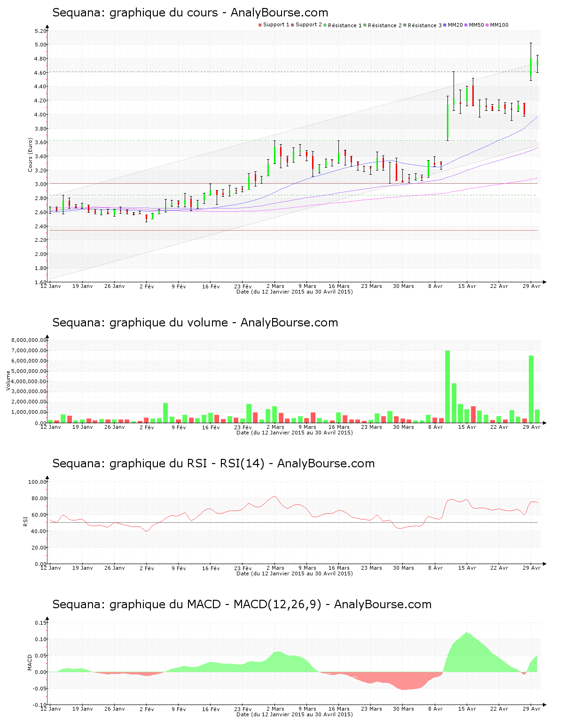
Task: Click the MM20 blue legend swatch
Action: [445, 25]
